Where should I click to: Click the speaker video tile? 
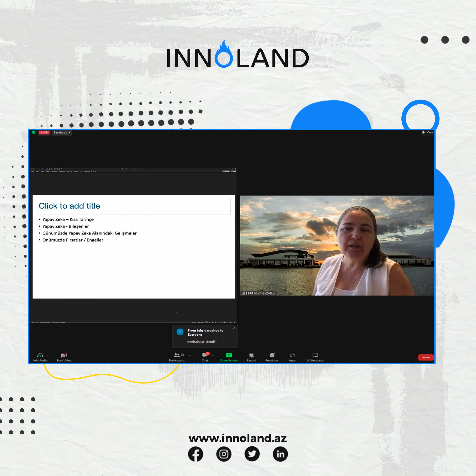(x=337, y=245)
